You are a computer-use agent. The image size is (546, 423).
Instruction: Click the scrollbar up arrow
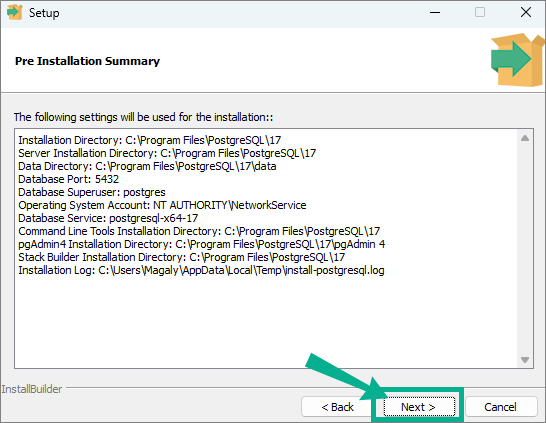click(525, 138)
